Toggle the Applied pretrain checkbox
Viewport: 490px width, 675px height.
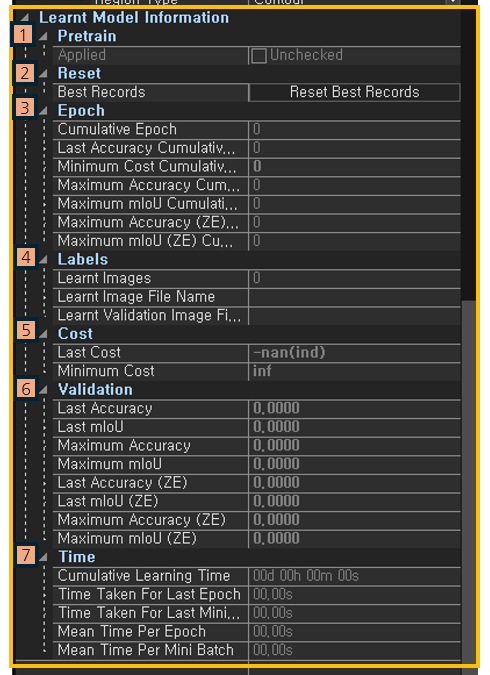point(258,56)
